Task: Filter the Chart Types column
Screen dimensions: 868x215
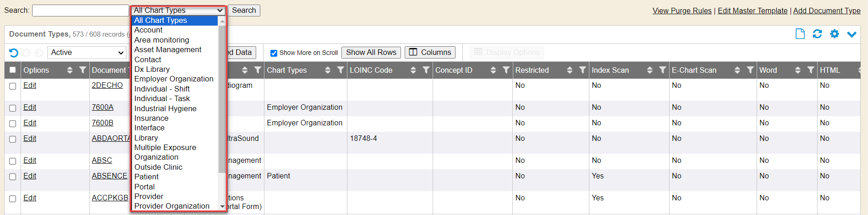Action: click(341, 70)
